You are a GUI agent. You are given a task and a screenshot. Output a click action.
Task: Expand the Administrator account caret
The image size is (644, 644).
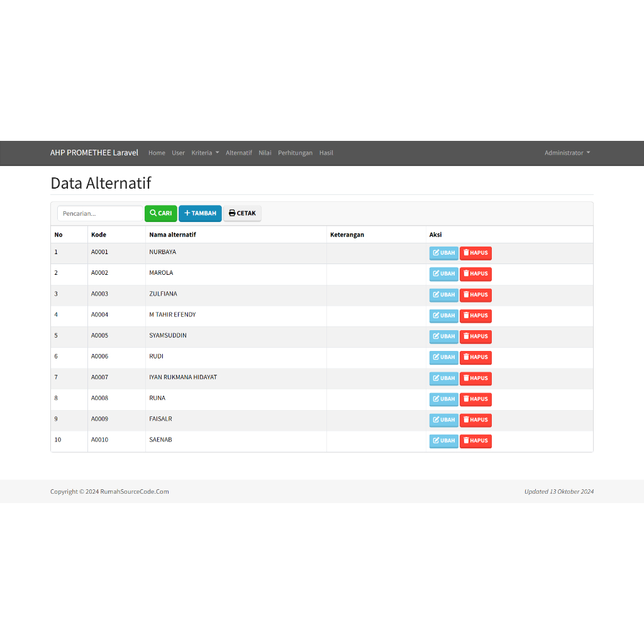tap(589, 153)
